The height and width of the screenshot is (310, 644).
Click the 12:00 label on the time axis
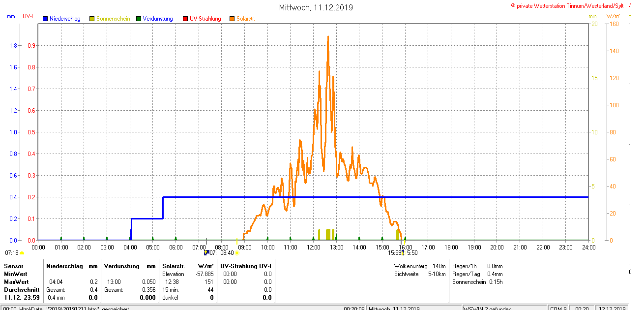313,247
